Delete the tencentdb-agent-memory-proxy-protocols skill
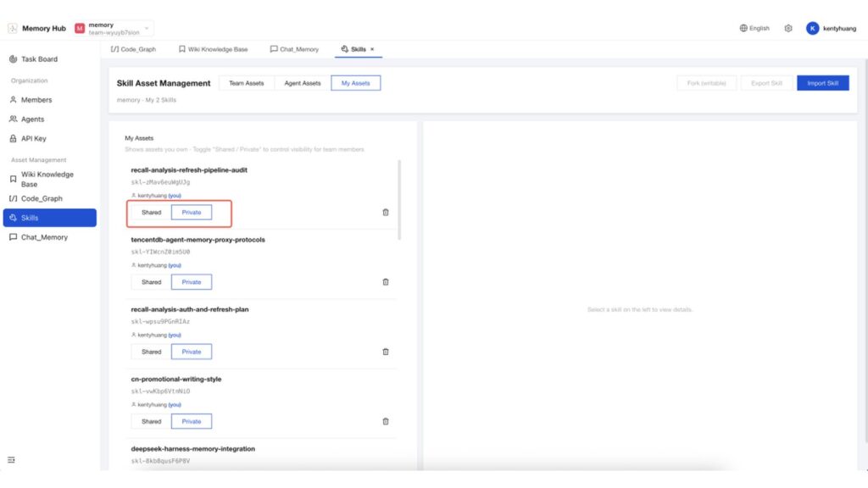This screenshot has width=868, height=488. point(386,282)
